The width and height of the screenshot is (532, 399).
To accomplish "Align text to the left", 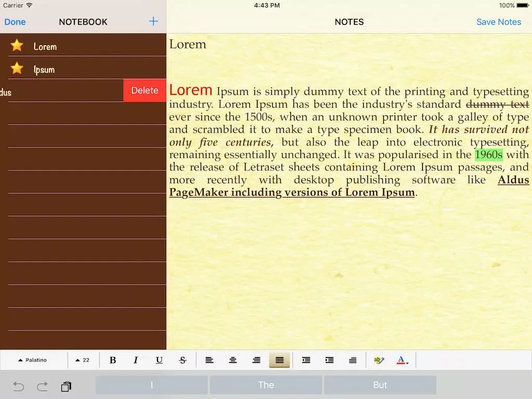I will (x=209, y=360).
